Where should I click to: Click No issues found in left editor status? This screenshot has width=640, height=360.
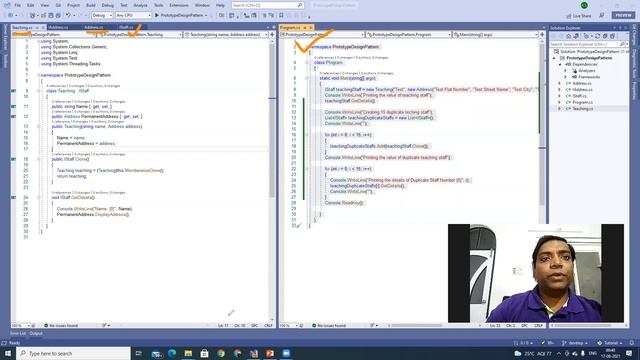coord(61,326)
